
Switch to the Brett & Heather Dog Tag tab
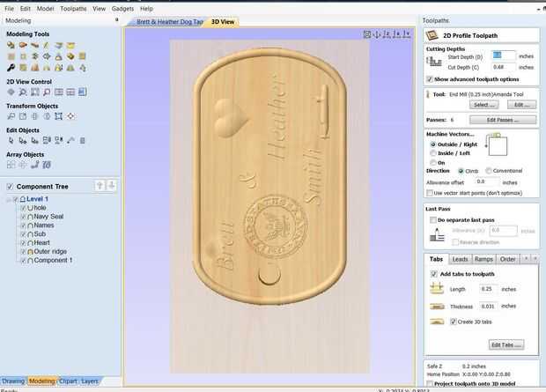pyautogui.click(x=170, y=22)
